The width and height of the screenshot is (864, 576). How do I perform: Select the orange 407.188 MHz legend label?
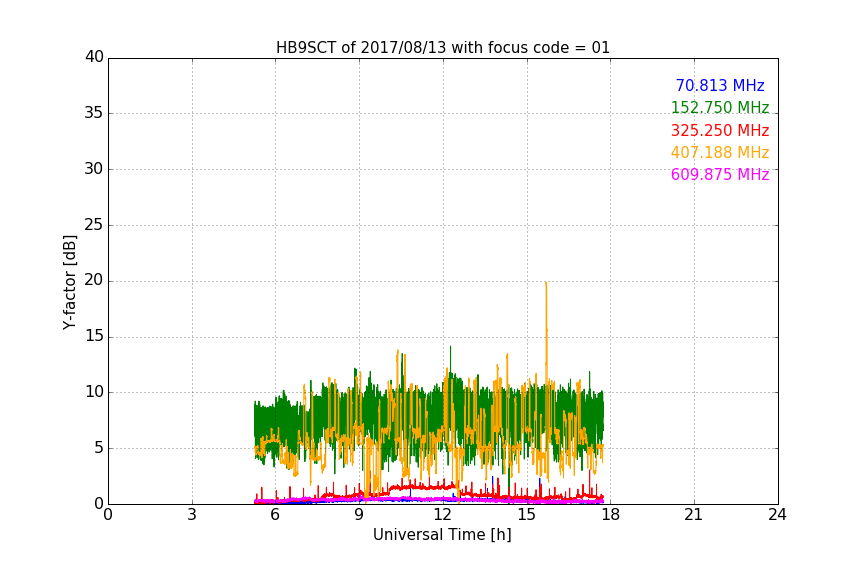(720, 153)
